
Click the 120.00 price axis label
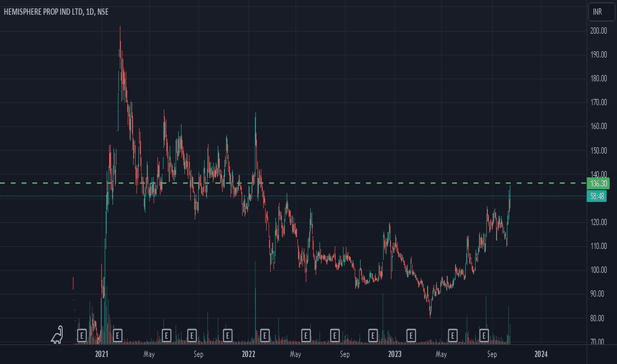pyautogui.click(x=598, y=222)
